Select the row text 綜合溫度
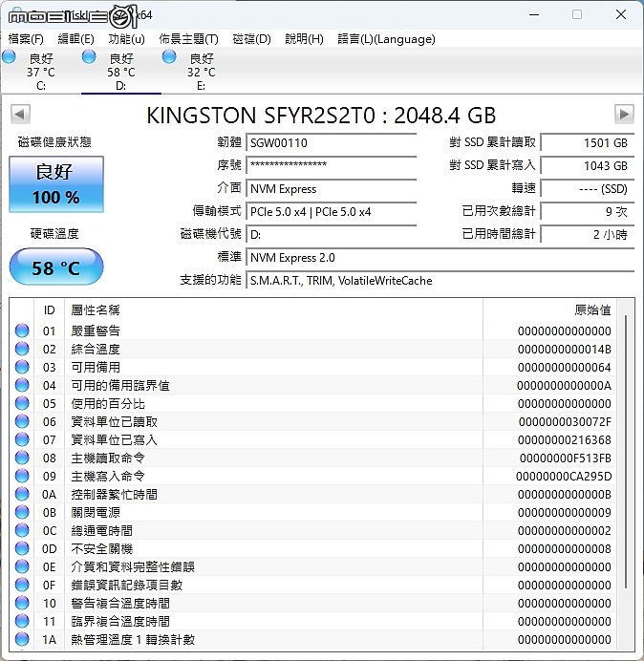 (x=96, y=349)
